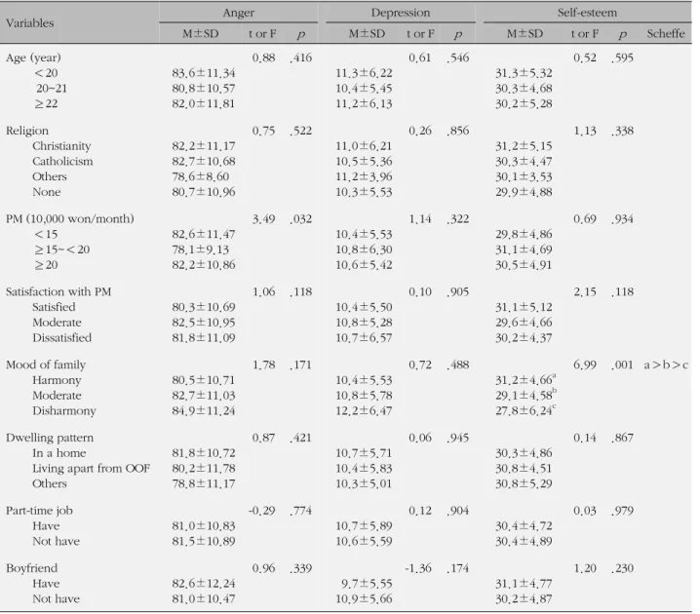Image resolution: width=700 pixels, height=614 pixels.
Task: Select the 'Disharmony' row label
Action: pos(64,411)
